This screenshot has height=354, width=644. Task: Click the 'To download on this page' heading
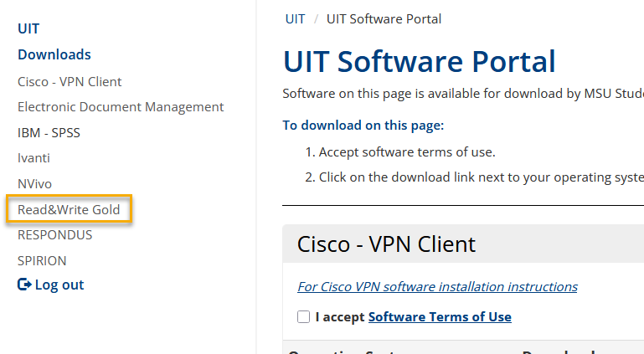pos(363,125)
